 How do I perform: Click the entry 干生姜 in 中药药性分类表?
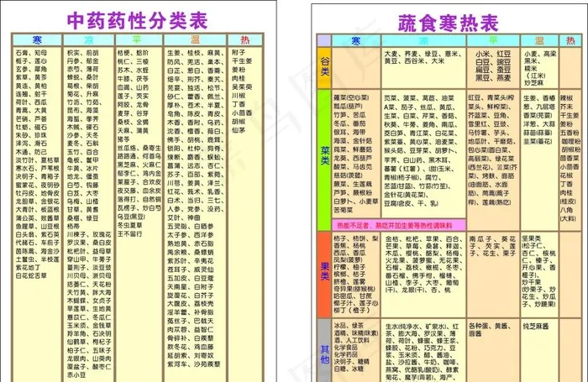pyautogui.click(x=242, y=60)
